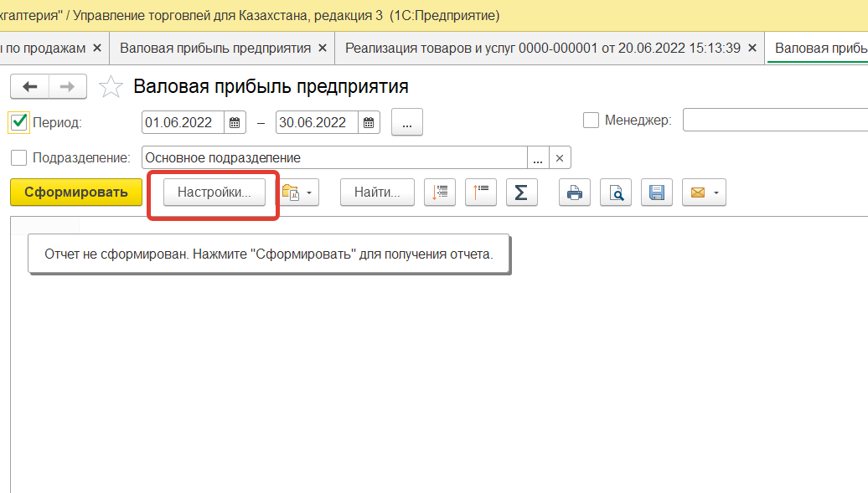Collapse all groups in the report

click(x=480, y=193)
